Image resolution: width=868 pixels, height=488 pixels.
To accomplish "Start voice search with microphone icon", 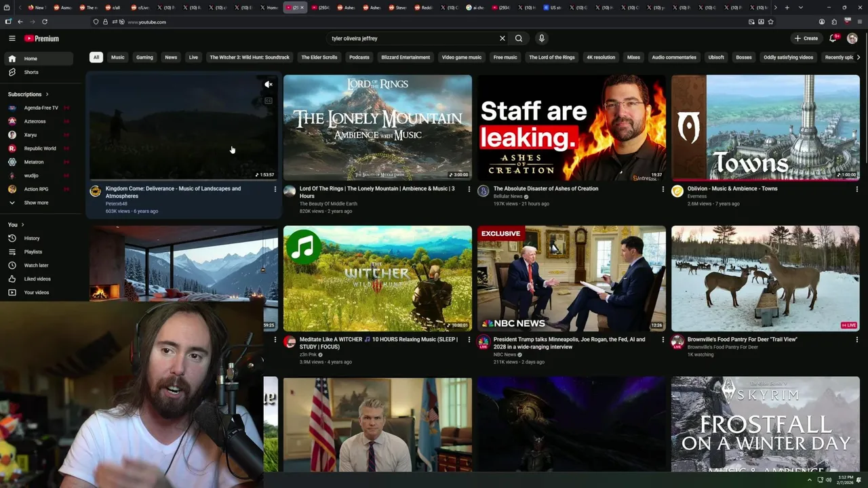I will point(541,39).
